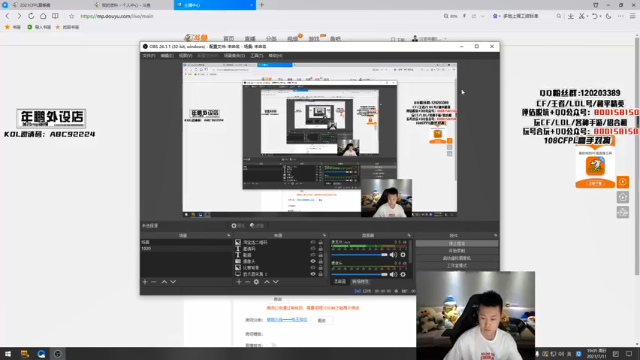Toggle visibility eye of display capture source
This screenshot has width=640, height=360.
pyautogui.click(x=313, y=274)
